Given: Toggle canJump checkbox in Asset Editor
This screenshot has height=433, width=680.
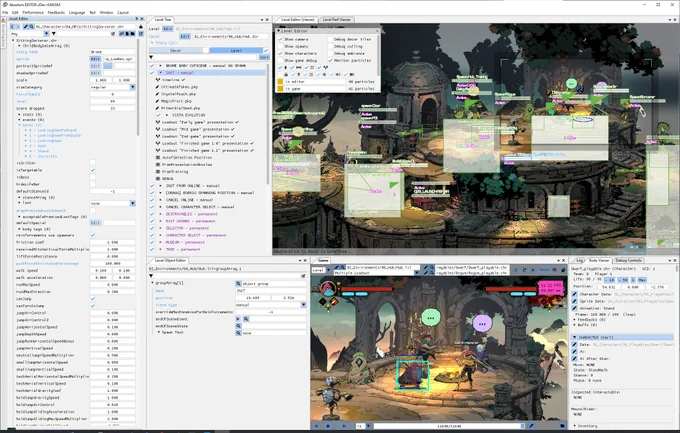Looking at the screenshot, I should click(92, 299).
